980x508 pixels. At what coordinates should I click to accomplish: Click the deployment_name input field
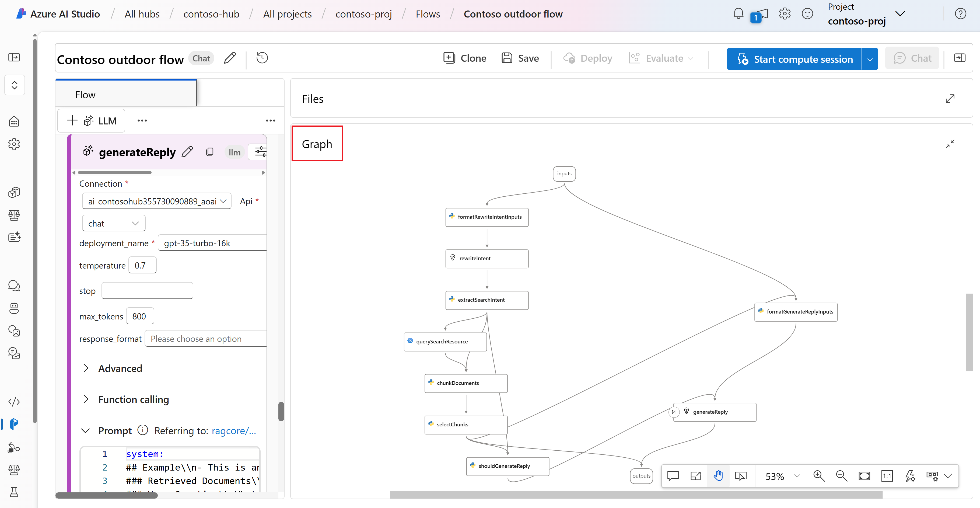[x=212, y=243]
